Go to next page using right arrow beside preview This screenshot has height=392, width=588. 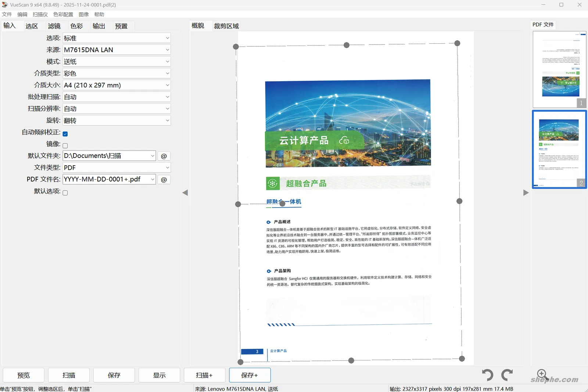pos(526,193)
